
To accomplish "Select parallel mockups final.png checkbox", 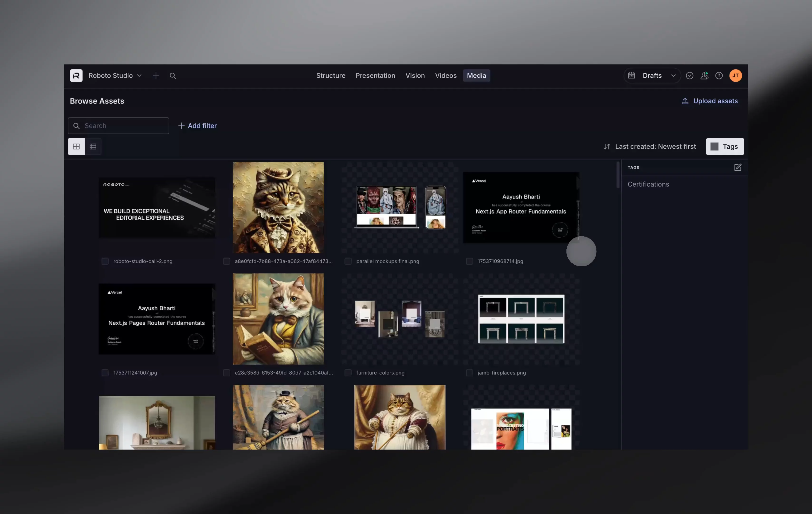I will [x=348, y=261].
